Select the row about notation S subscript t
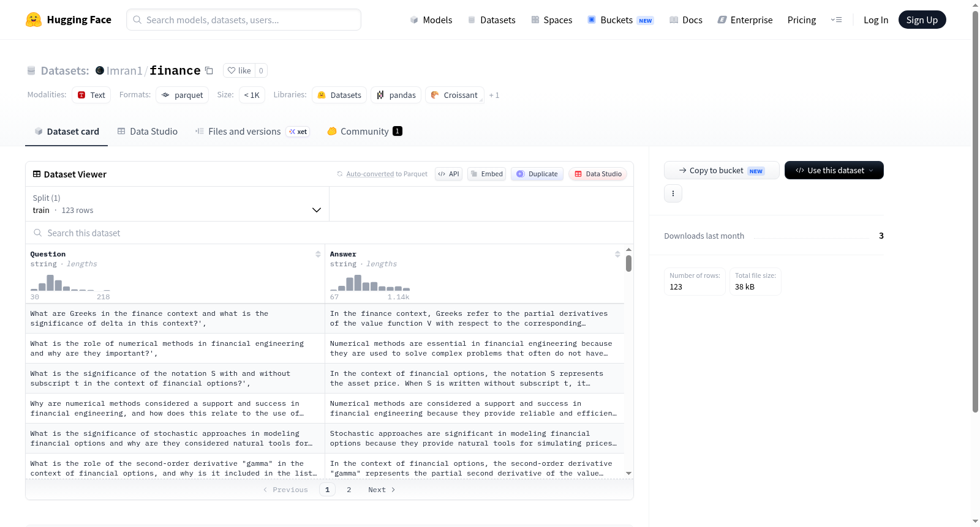The width and height of the screenshot is (980, 527). click(325, 378)
